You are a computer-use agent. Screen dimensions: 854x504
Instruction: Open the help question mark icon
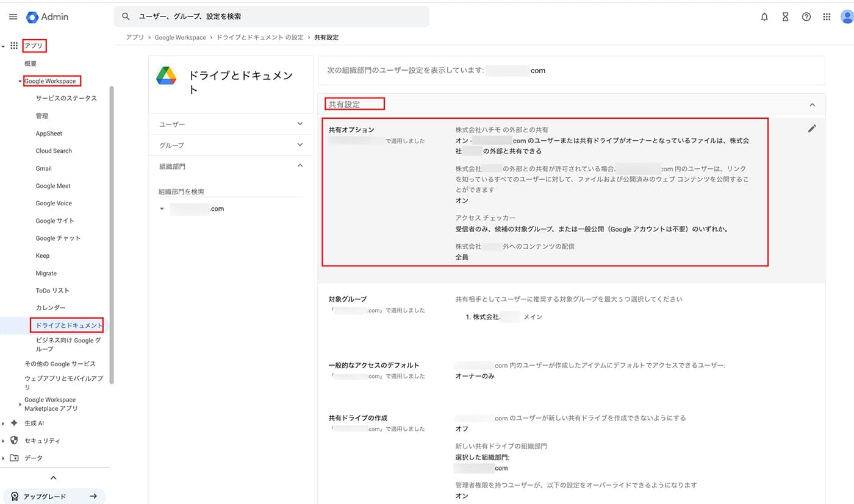pos(806,17)
